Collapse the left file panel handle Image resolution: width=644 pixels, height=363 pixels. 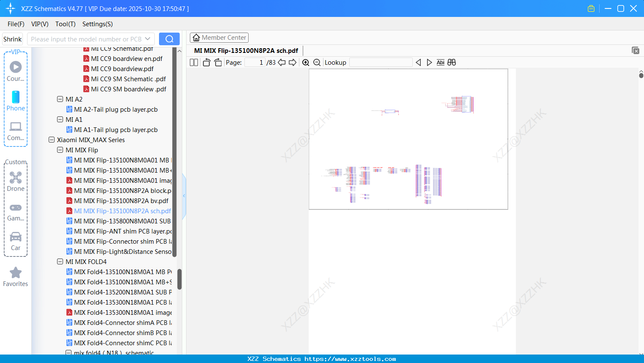click(x=184, y=195)
